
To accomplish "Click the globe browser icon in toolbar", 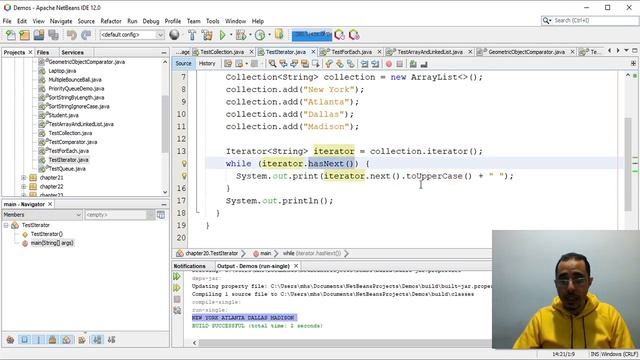I will click(x=174, y=35).
